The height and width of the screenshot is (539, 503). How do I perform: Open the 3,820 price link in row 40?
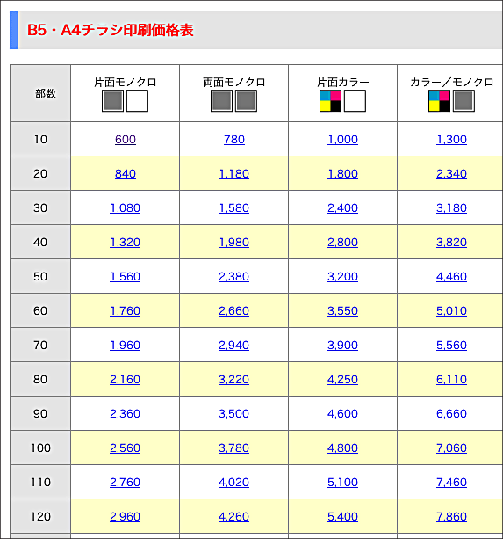(451, 242)
